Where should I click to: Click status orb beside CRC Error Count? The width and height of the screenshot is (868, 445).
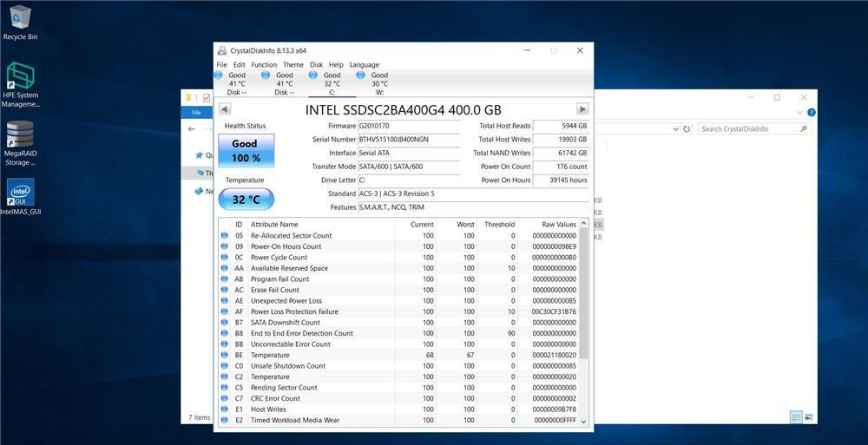[224, 398]
